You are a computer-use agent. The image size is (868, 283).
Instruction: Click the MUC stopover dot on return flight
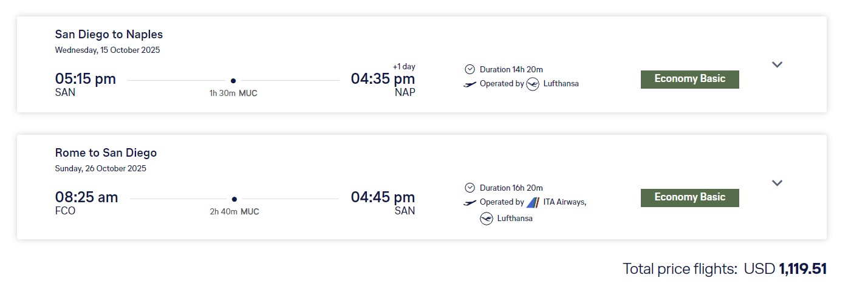coord(234,199)
